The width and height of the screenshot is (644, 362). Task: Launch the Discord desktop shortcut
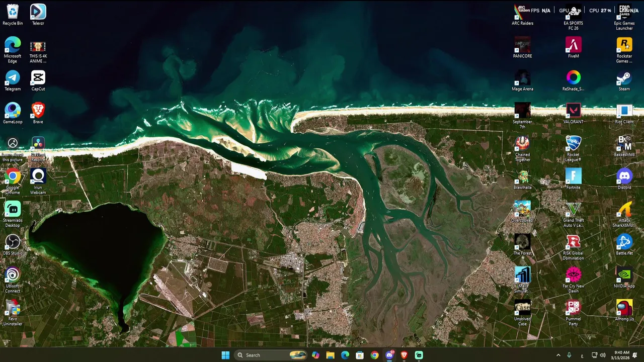coord(624,179)
